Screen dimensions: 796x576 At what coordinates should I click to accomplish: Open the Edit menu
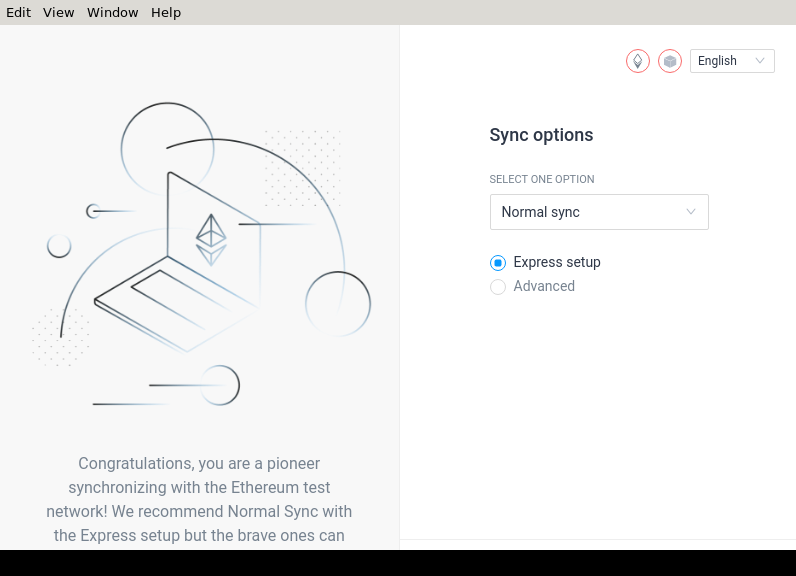point(18,12)
